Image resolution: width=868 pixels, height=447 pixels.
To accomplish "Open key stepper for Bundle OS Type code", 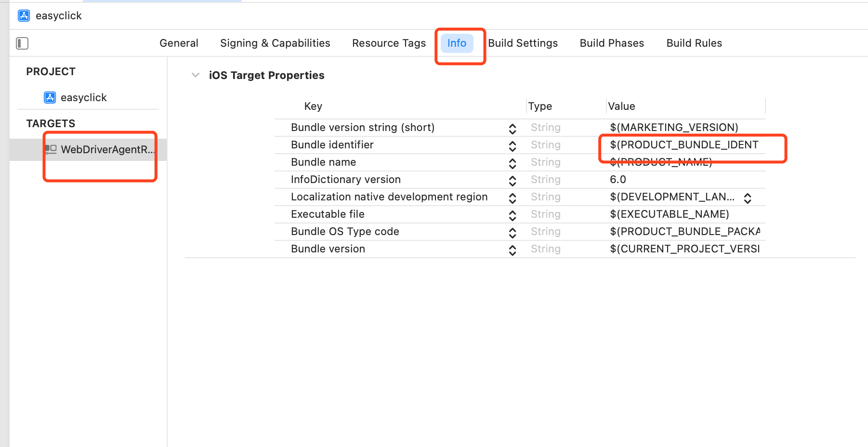I will pos(513,232).
